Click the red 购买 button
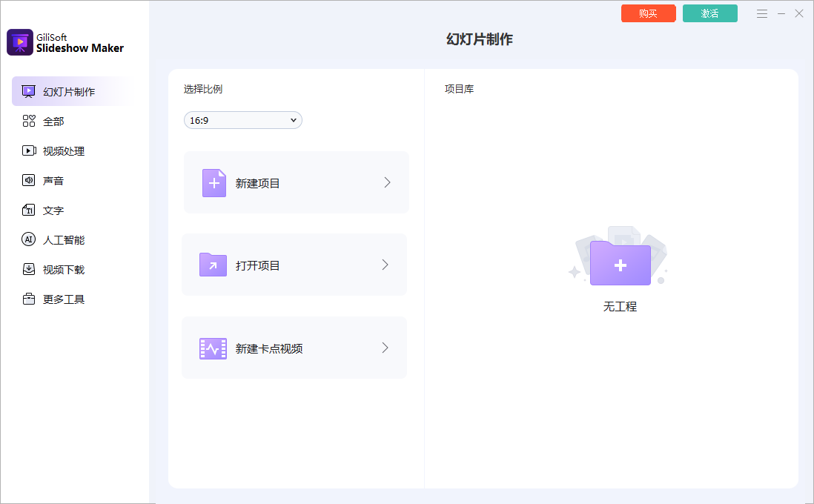This screenshot has width=814, height=504. tap(649, 13)
